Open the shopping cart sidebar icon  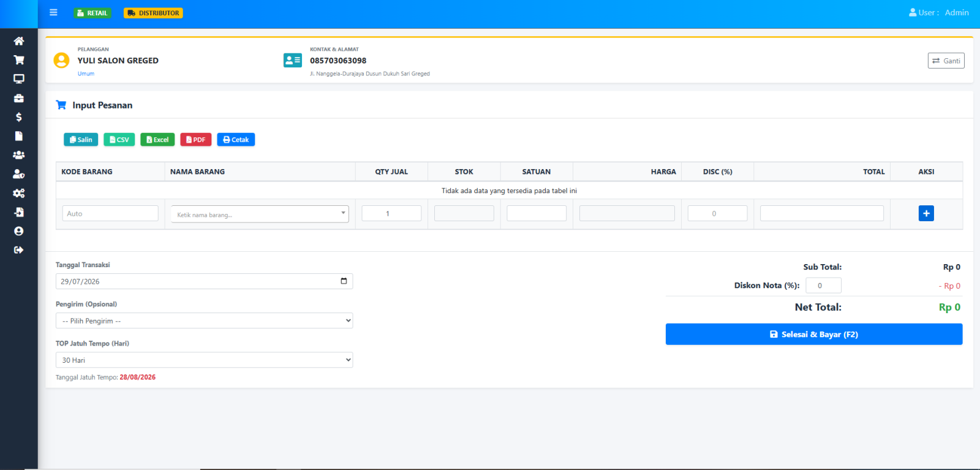coord(19,60)
